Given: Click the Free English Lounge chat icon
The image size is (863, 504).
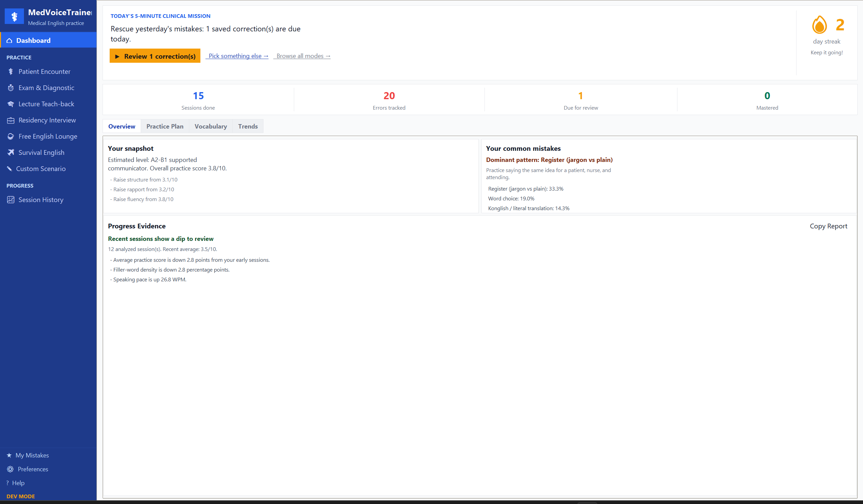Looking at the screenshot, I should click(x=10, y=136).
